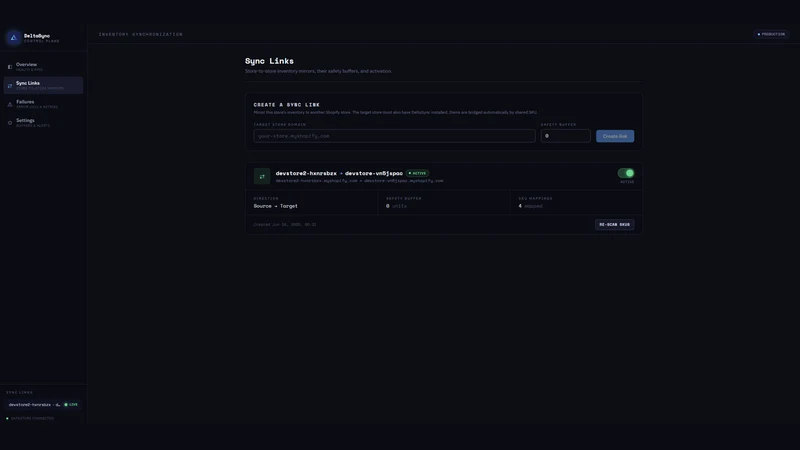Toggle the Active switch for the devstore2 link
Screen dimensions: 800x450
(626, 173)
